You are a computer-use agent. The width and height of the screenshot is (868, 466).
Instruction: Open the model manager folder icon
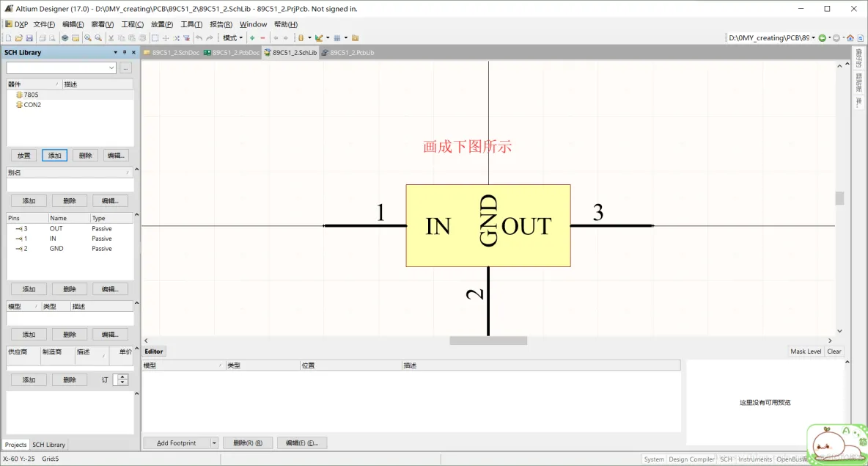pos(356,38)
